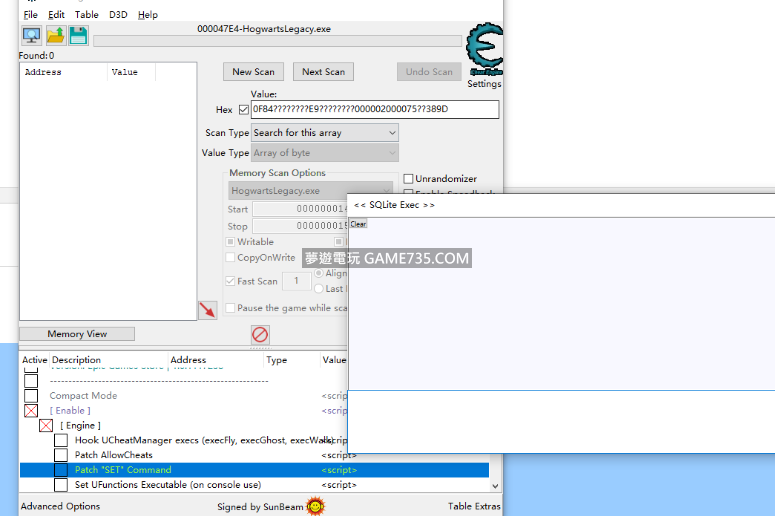This screenshot has width=775, height=516.
Task: Select the Set UFunctions Executable entry text
Action: (168, 485)
